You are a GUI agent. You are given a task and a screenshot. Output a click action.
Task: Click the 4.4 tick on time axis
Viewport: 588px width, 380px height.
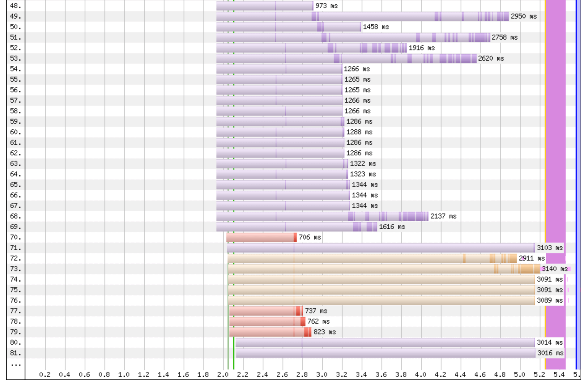click(460, 375)
